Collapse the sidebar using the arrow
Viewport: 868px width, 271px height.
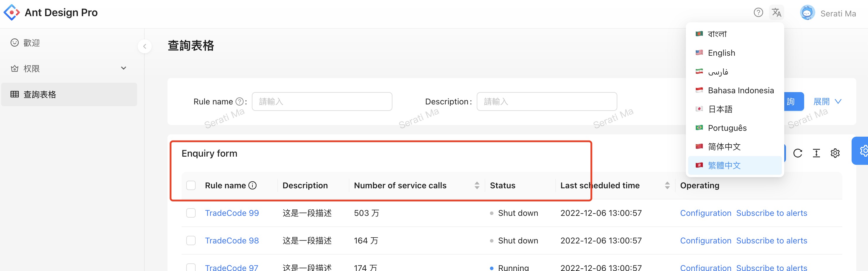point(145,46)
